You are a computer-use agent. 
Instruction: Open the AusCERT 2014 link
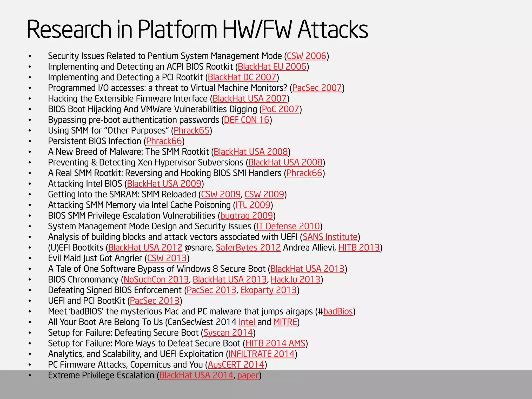click(236, 365)
